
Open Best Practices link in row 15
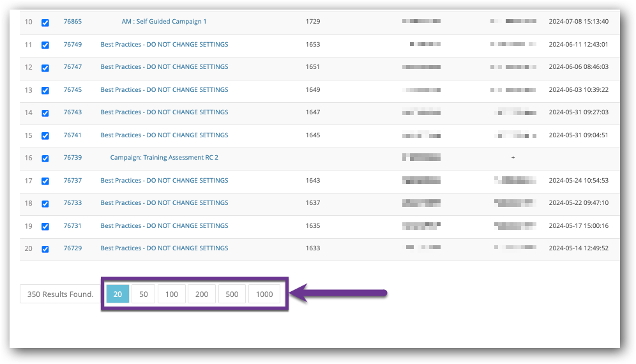point(164,135)
